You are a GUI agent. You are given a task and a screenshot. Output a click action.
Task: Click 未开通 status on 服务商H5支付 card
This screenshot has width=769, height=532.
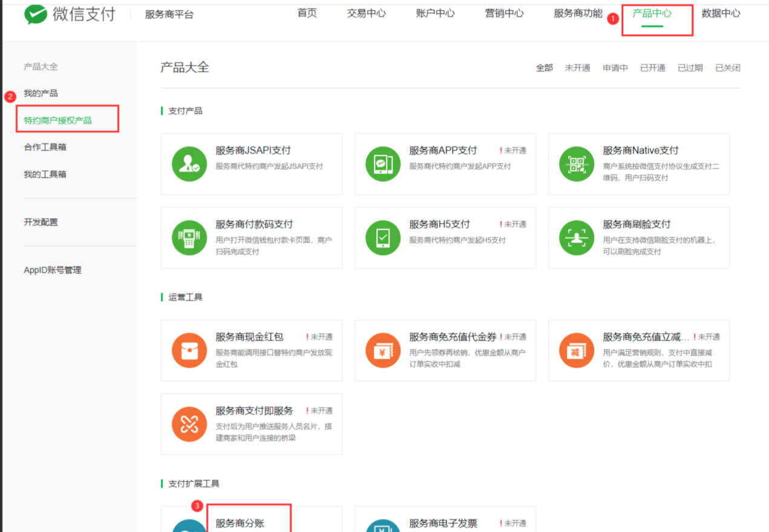[x=513, y=225]
